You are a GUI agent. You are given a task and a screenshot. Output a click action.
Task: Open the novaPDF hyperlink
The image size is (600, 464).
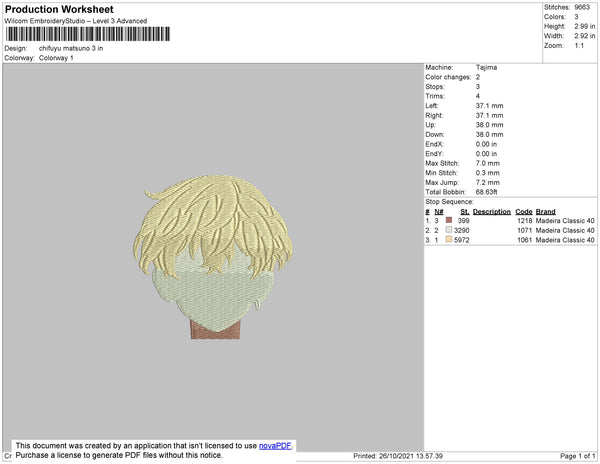tap(275, 446)
